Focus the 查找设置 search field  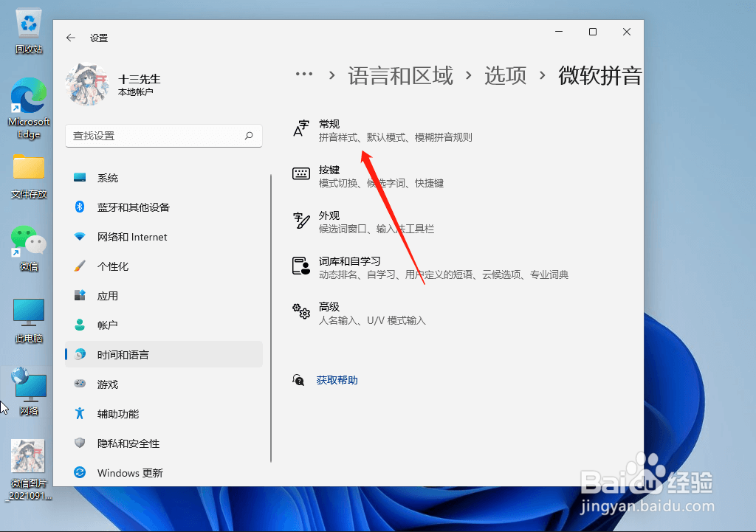point(164,136)
